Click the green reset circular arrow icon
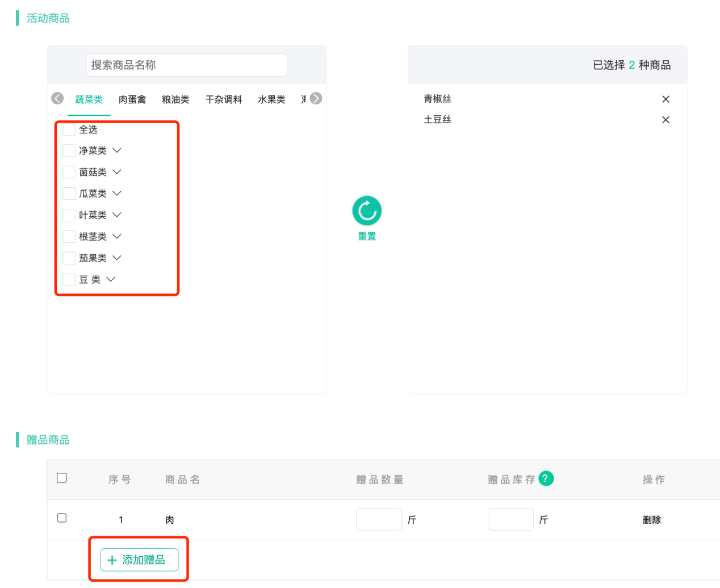 point(367,211)
